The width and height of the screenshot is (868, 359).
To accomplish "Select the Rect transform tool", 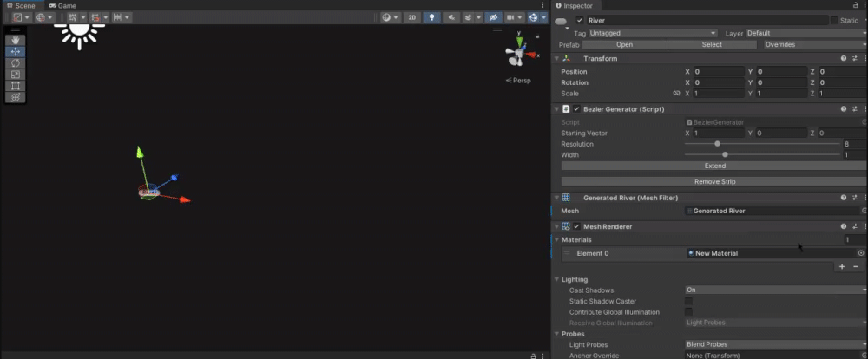I will (x=16, y=86).
